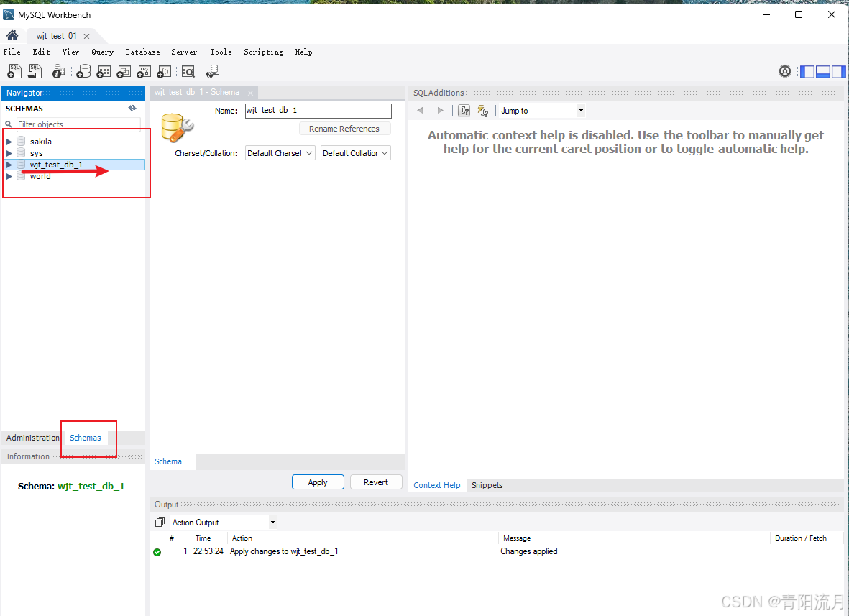The height and width of the screenshot is (616, 849).
Task: Click the Changes applied message
Action: pos(528,551)
